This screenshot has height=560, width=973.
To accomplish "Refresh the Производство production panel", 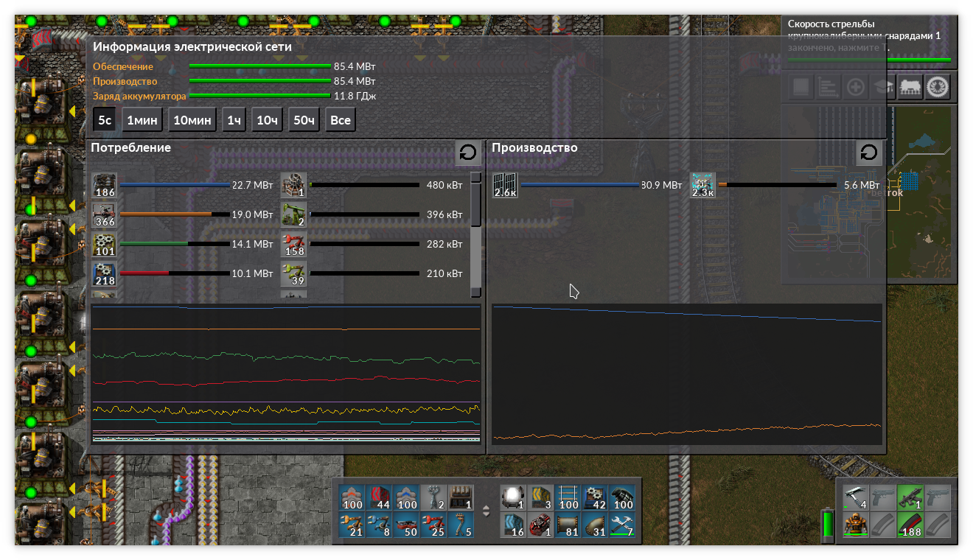I will 869,153.
